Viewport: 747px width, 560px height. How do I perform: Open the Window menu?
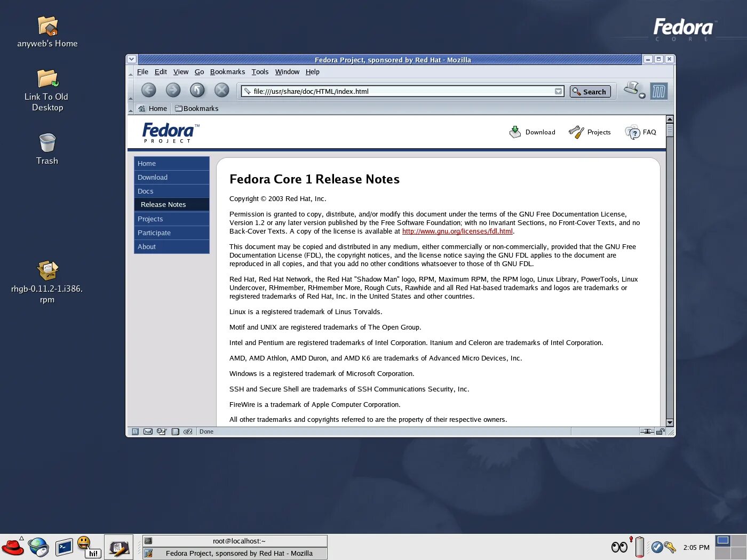tap(287, 72)
